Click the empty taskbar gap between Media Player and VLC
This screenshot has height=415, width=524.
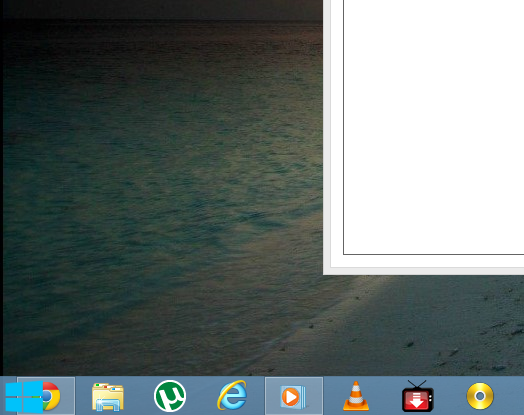click(333, 396)
